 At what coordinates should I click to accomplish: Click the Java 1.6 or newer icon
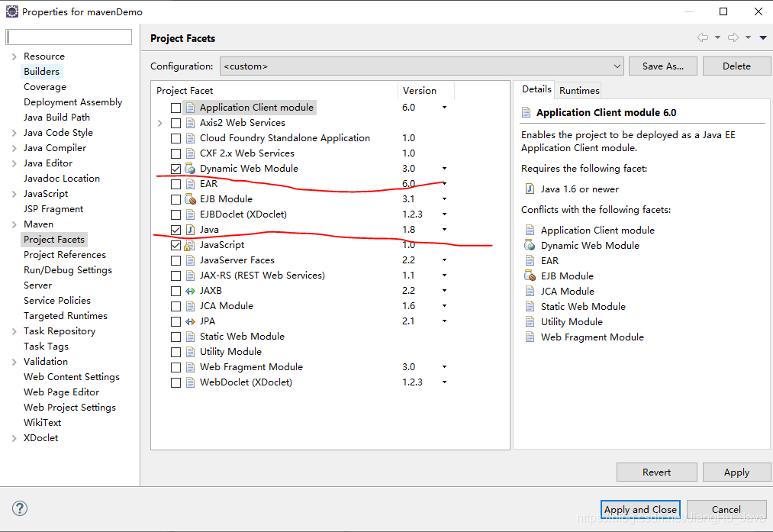(530, 189)
